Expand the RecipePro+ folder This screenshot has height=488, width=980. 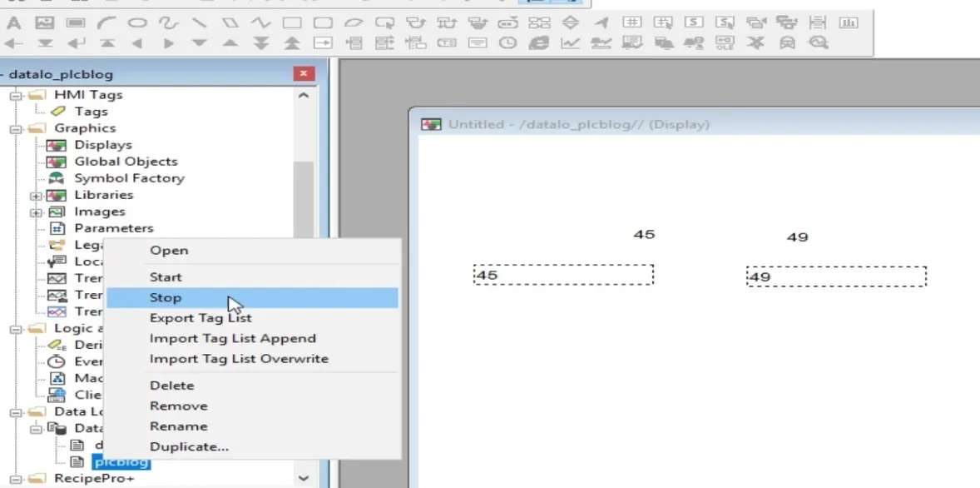[16, 479]
